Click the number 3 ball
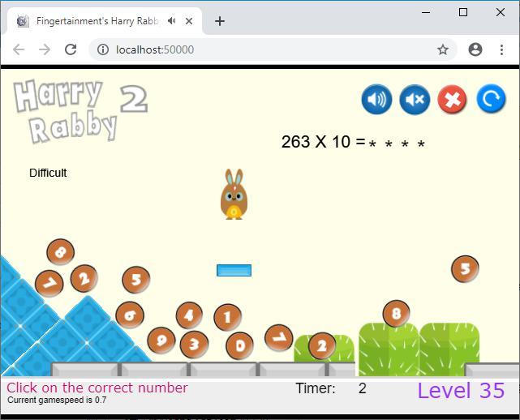 tap(194, 345)
